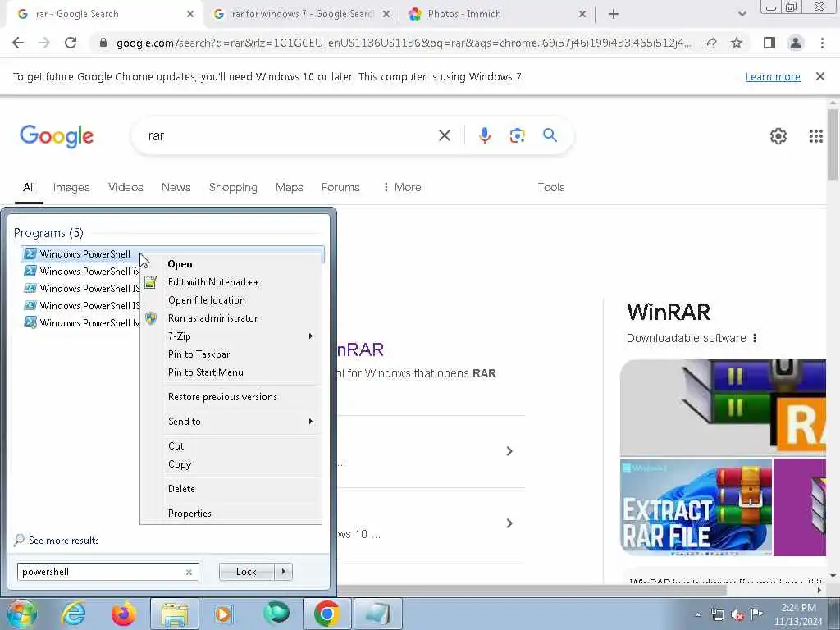Switch to the Shopping results tab
Viewport: 840px width, 630px height.
(233, 187)
